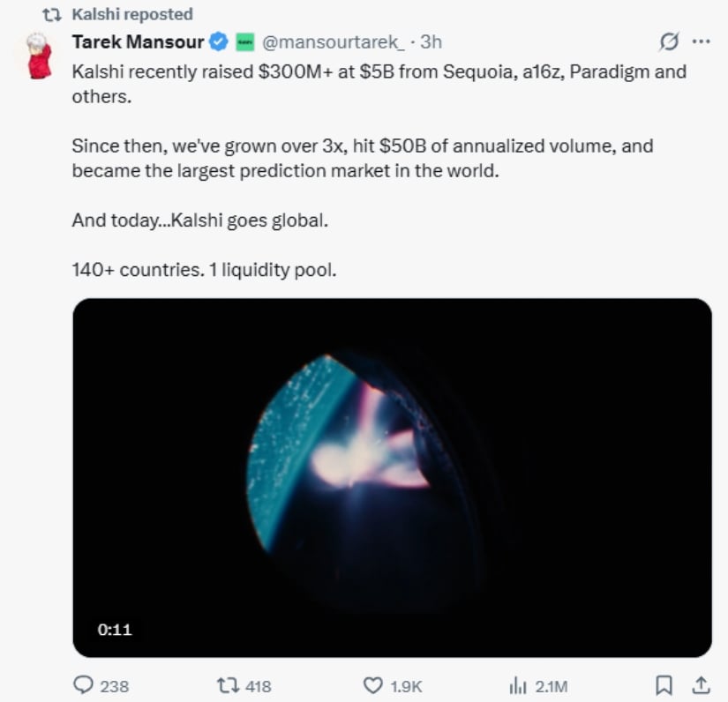The height and width of the screenshot is (702, 728).
Task: Click the reply speech bubble icon
Action: pos(84,684)
